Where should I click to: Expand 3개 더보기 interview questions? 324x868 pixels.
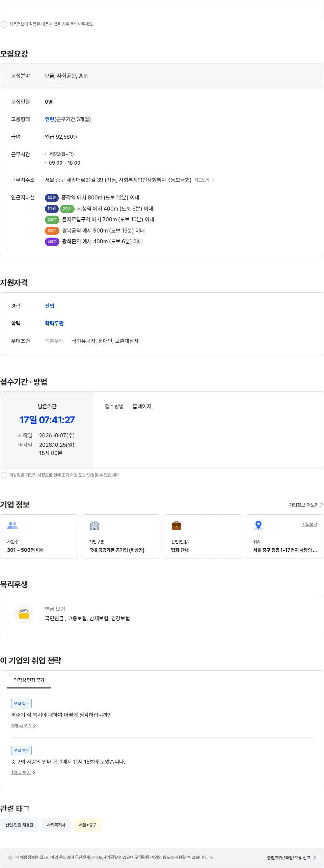pyautogui.click(x=23, y=726)
